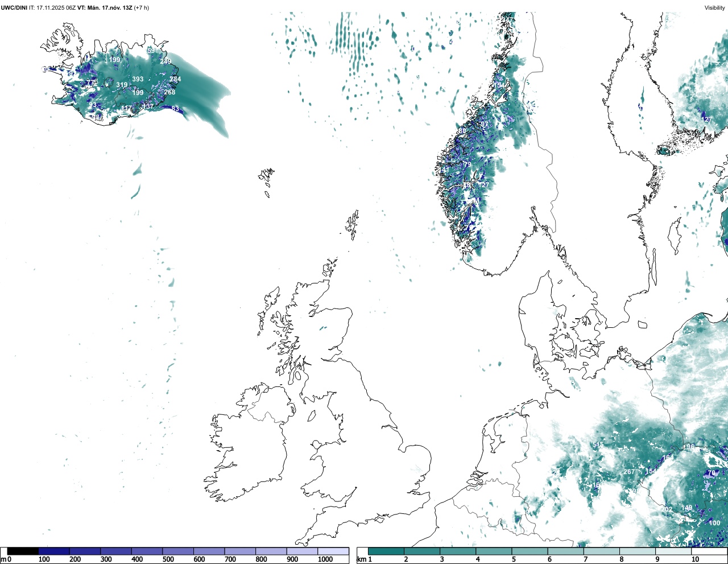Select the 700–800 m legend swatch
This screenshot has height=564, width=728.
(240, 551)
